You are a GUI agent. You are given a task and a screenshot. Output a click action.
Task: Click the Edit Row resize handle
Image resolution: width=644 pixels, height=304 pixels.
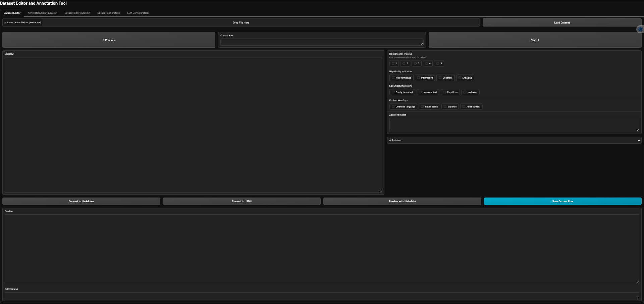[x=380, y=191]
